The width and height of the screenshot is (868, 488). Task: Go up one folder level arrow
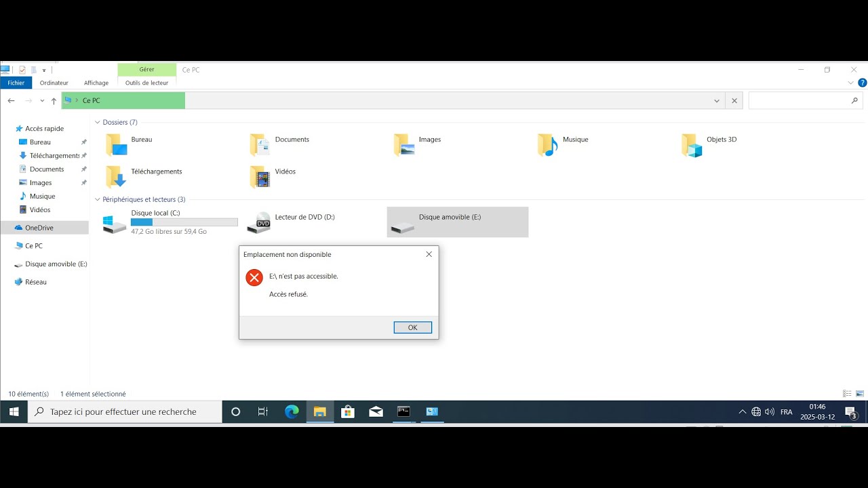coord(54,100)
